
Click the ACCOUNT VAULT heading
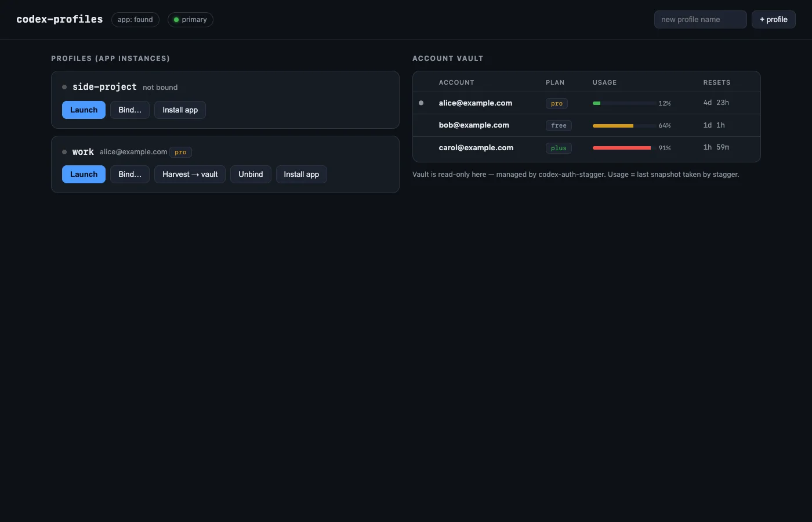(x=448, y=59)
